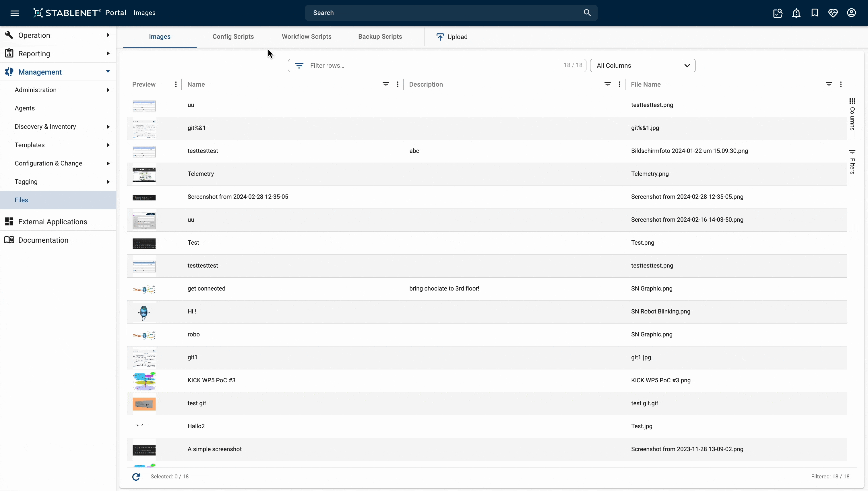Expand the Tagging submenu arrow
The height and width of the screenshot is (491, 868).
108,182
